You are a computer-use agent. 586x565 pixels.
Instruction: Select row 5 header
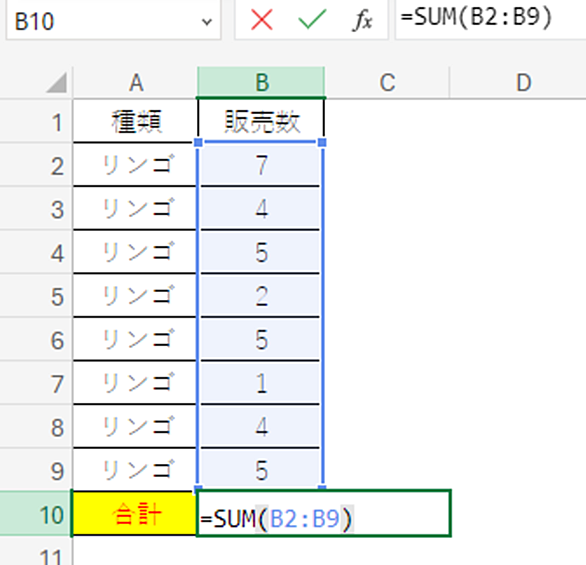(36, 296)
